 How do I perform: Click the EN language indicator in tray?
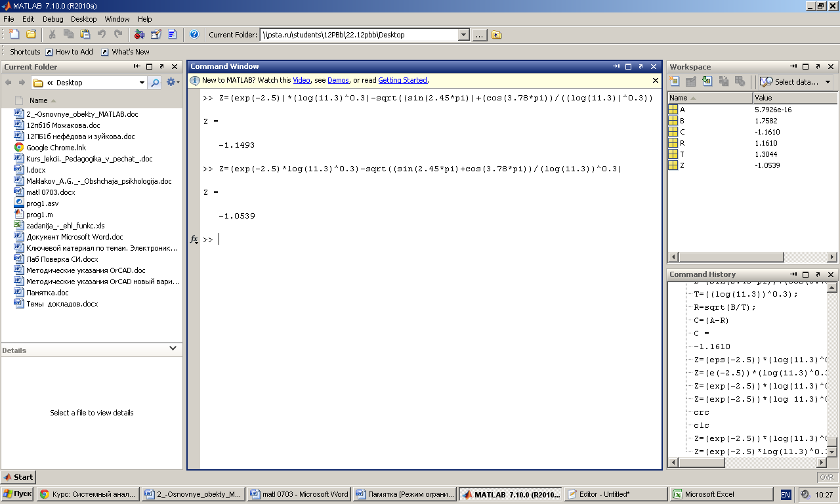point(786,494)
